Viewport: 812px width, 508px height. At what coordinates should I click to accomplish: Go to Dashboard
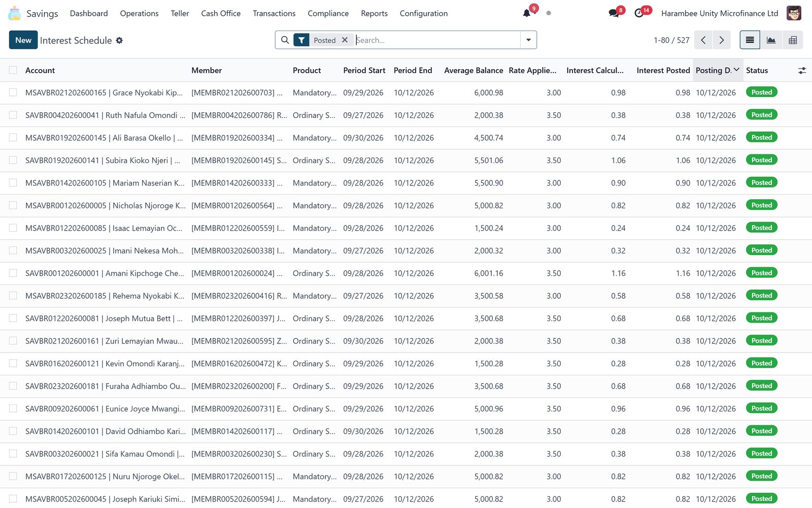89,13
